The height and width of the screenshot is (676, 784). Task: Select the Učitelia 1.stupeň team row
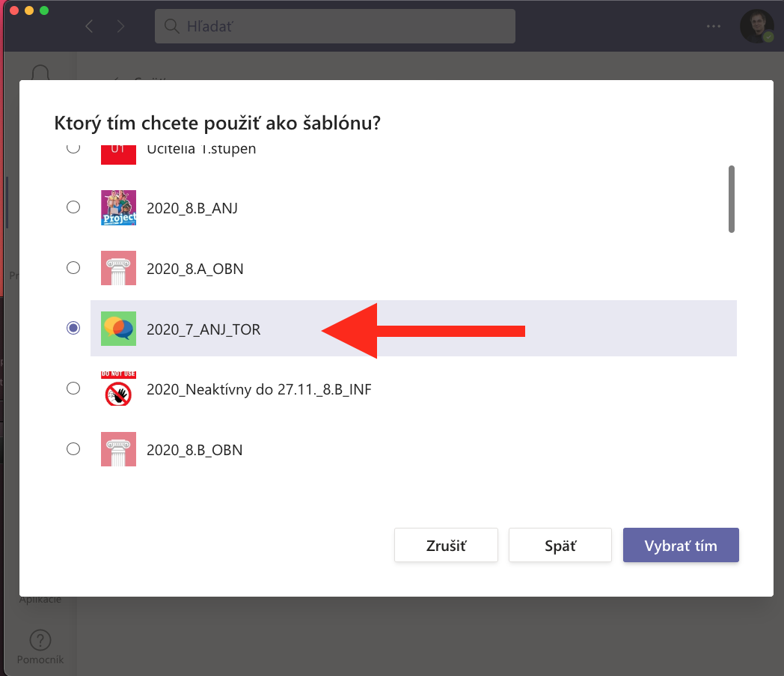(201, 149)
